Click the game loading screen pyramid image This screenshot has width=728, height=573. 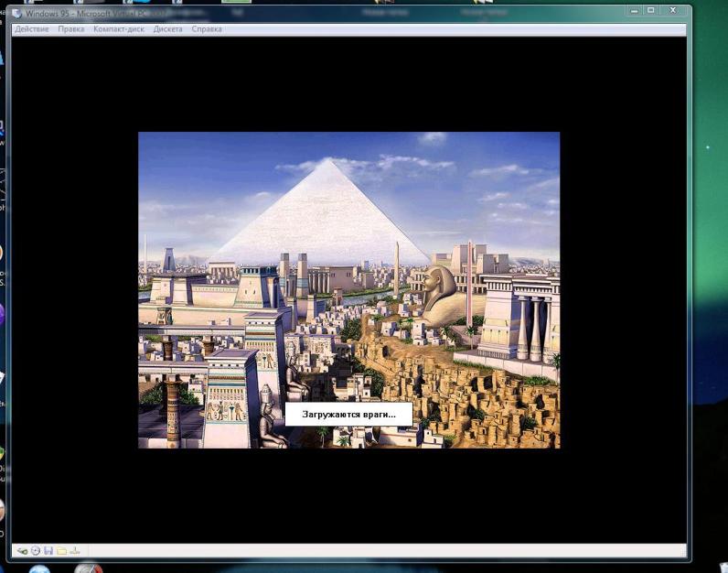348,290
